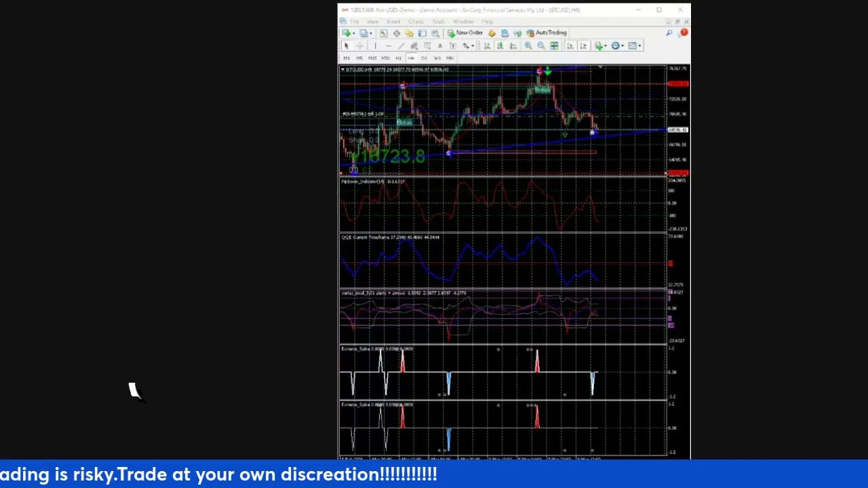Select the horizontal line drawing tool
The width and height of the screenshot is (868, 488).
click(x=389, y=46)
